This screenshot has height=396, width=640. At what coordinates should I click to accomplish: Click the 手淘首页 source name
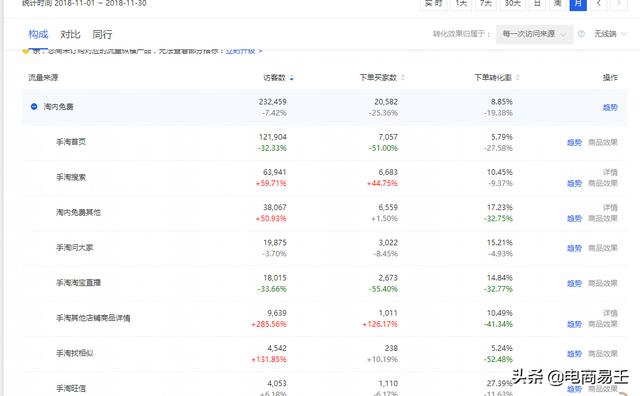click(71, 142)
